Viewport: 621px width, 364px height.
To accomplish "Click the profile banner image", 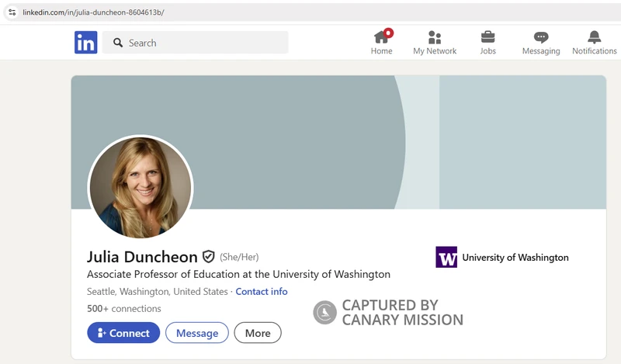I will (x=338, y=142).
